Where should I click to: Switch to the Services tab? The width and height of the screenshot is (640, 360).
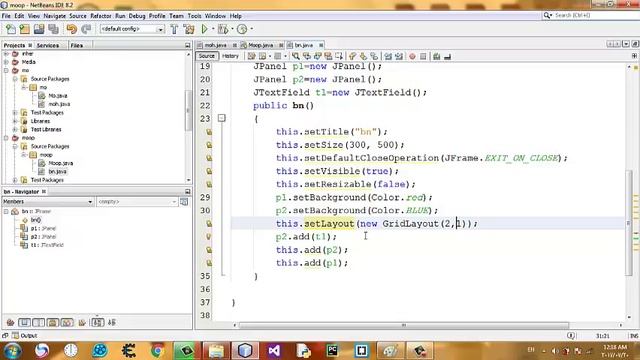[48, 45]
